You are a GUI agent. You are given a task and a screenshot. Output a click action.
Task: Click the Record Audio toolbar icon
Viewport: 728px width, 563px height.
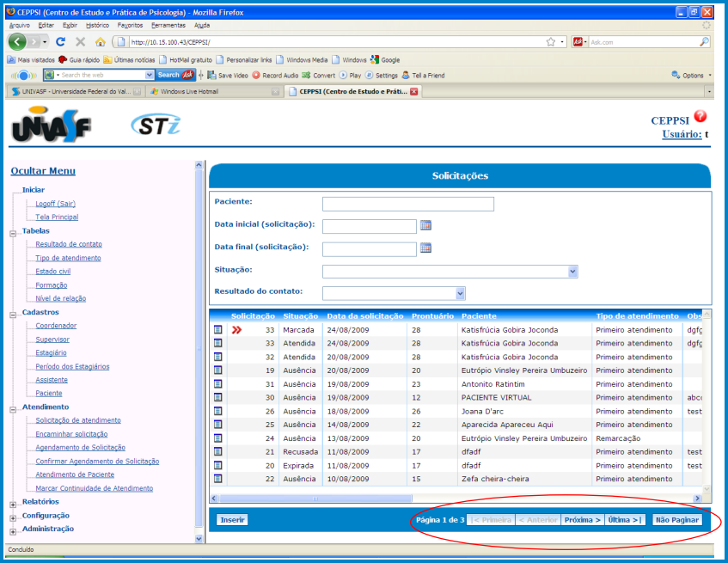click(256, 75)
